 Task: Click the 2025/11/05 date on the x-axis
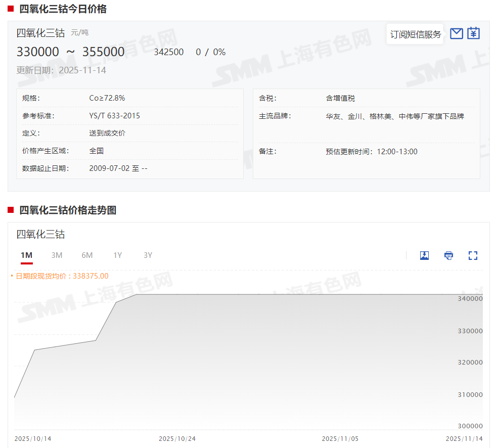tap(340, 438)
